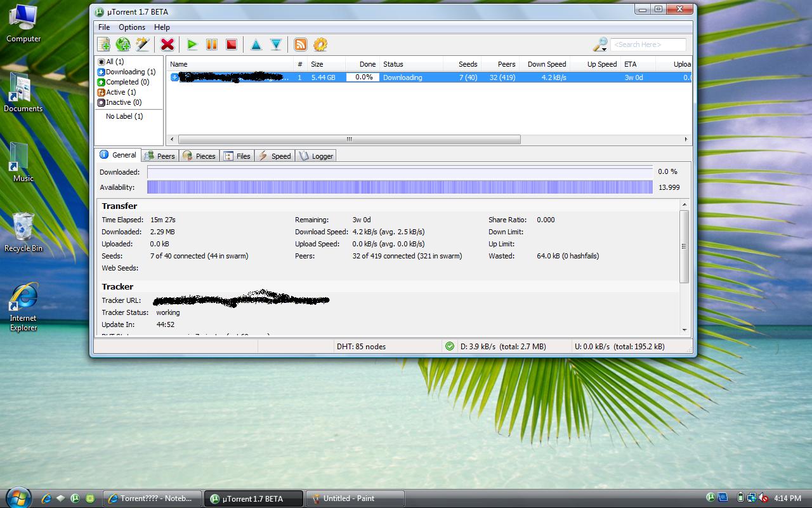This screenshot has width=812, height=508.
Task: Stop the torrent with the red stop icon
Action: click(x=232, y=44)
